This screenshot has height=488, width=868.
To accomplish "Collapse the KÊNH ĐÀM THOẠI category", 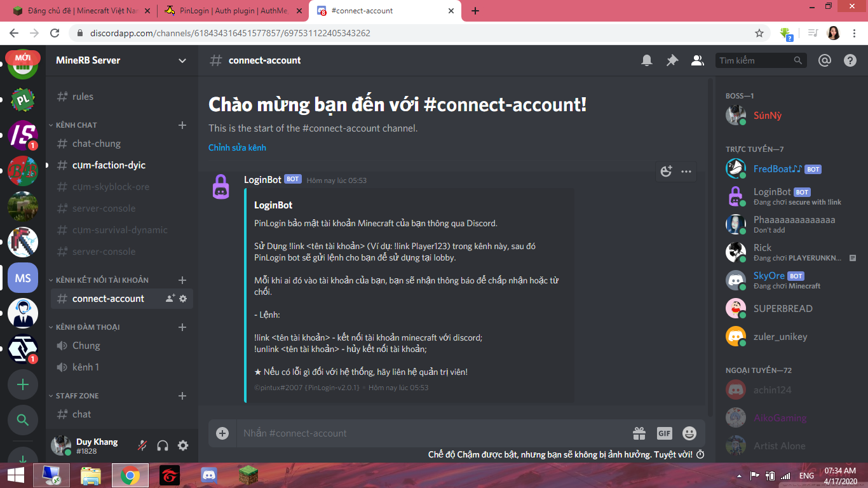I will click(x=88, y=327).
